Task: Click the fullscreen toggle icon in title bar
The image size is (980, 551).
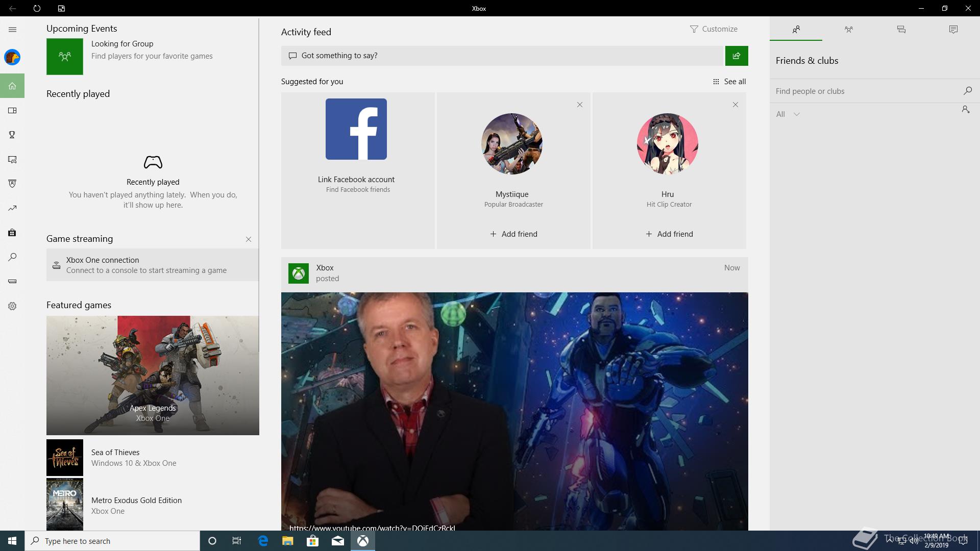Action: 61,8
